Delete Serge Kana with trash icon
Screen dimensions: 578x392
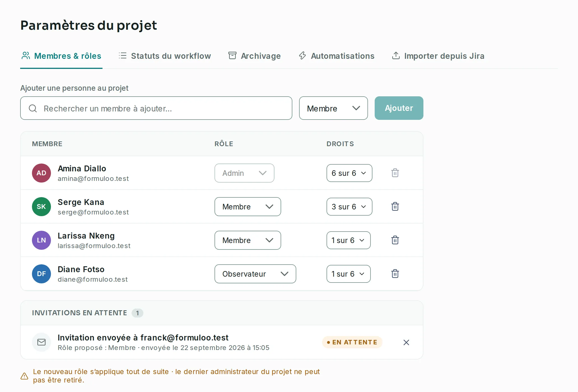[x=395, y=207]
